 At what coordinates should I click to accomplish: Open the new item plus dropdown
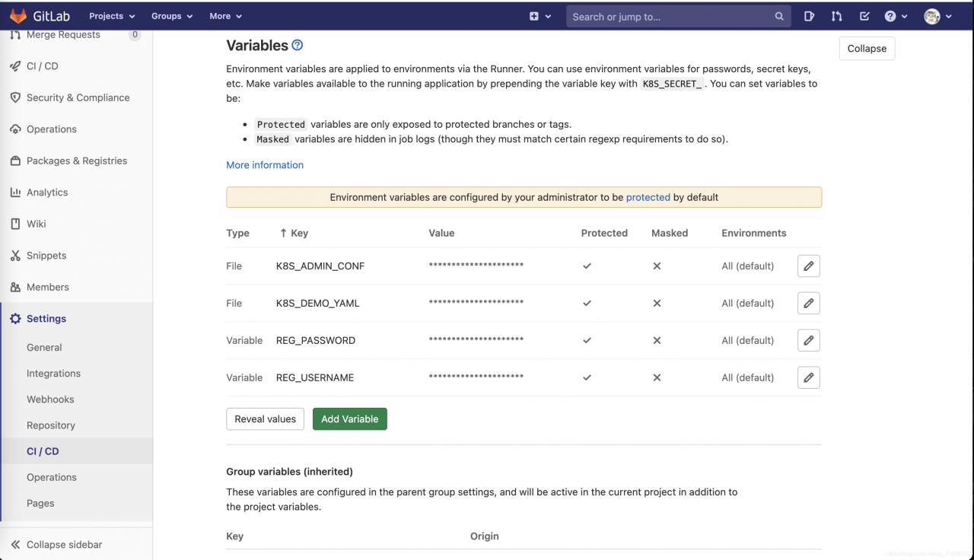tap(540, 16)
